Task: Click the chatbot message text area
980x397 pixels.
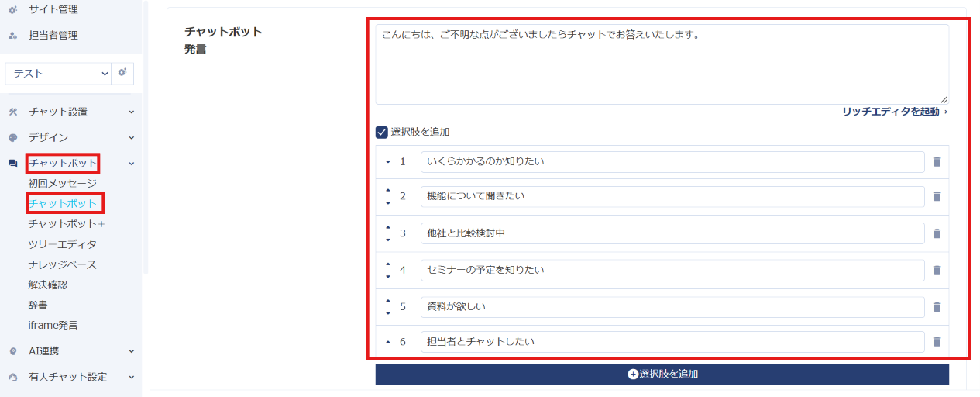Action: (662, 64)
